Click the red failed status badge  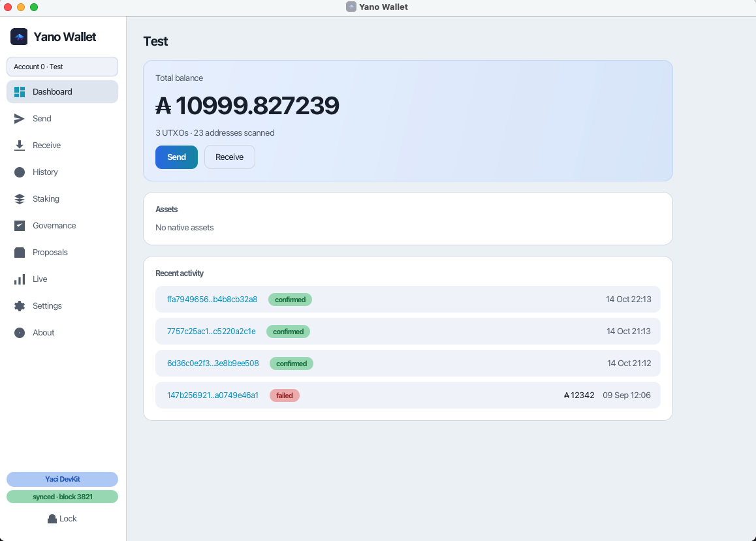(285, 395)
